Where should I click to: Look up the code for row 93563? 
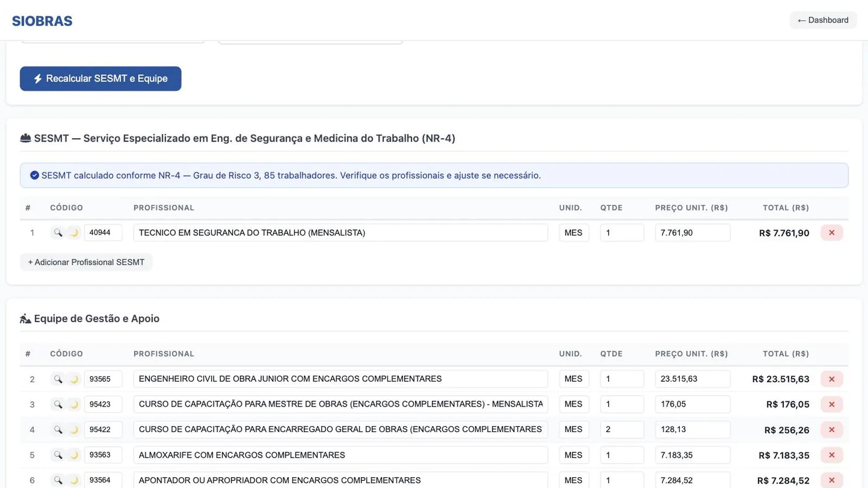pos(58,455)
